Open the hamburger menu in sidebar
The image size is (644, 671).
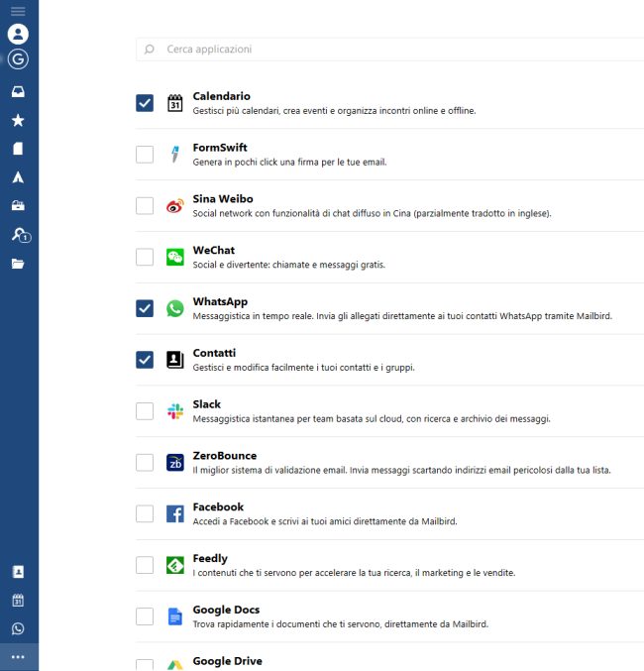(x=18, y=11)
